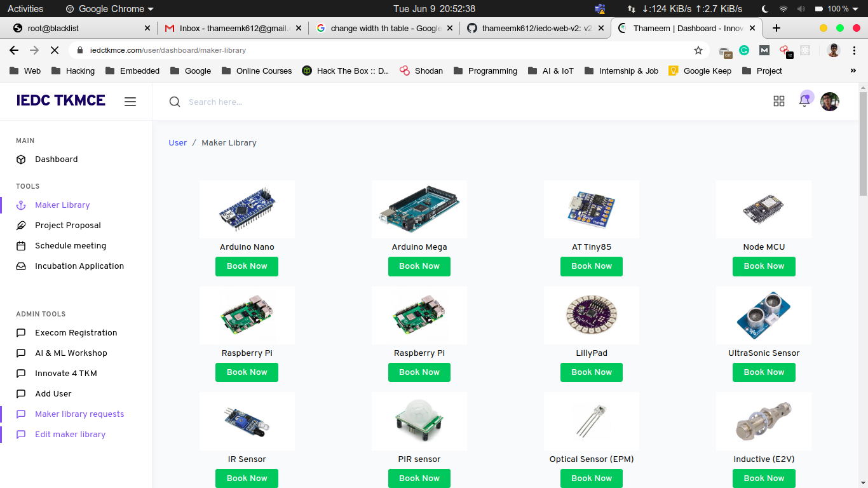The width and height of the screenshot is (868, 488).
Task: Book the LillyPad
Action: [x=592, y=372]
